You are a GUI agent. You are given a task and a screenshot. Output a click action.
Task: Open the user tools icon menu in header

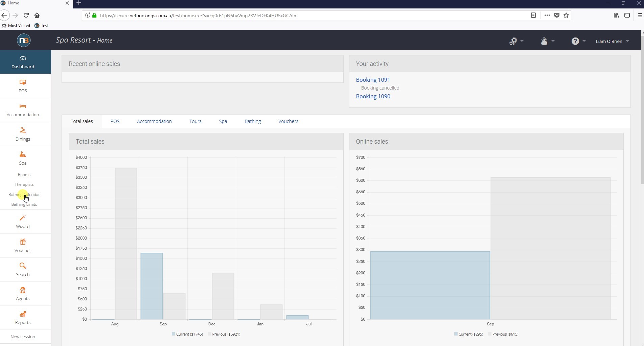tap(547, 41)
